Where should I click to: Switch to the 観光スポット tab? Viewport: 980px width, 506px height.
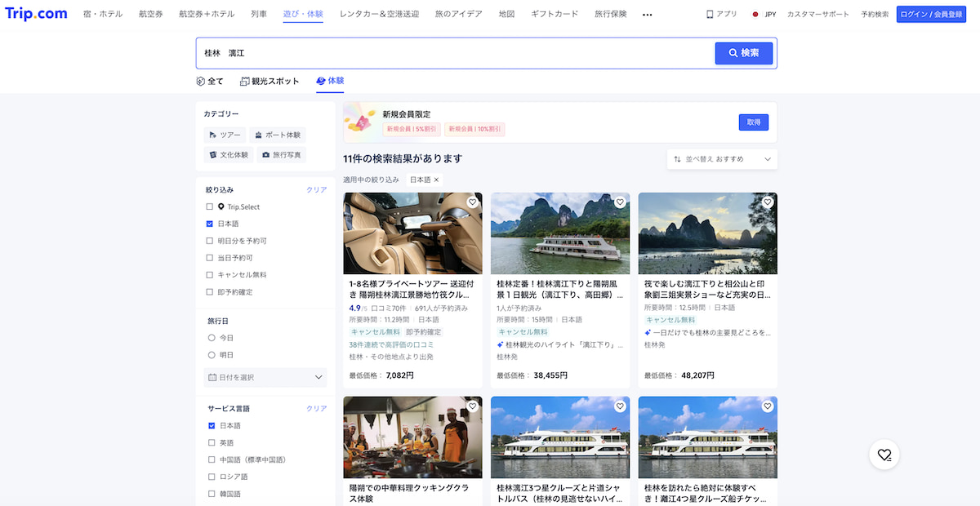click(x=269, y=82)
